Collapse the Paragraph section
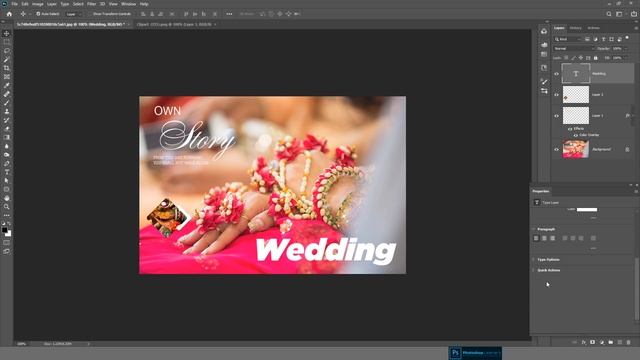Image resolution: width=640 pixels, height=360 pixels. (533, 229)
